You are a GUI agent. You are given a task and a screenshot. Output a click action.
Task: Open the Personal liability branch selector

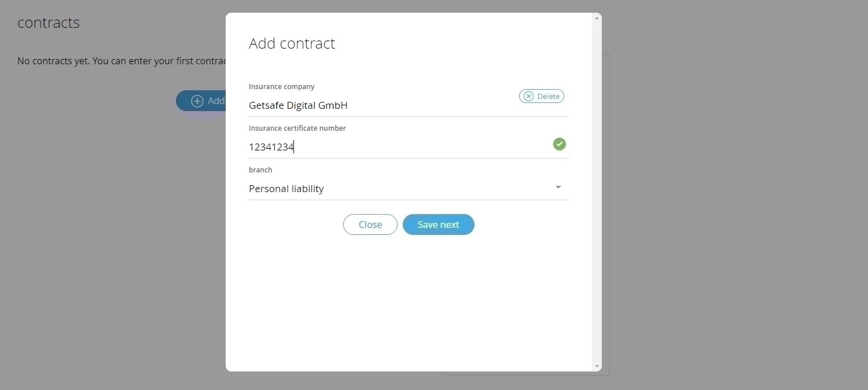409,189
